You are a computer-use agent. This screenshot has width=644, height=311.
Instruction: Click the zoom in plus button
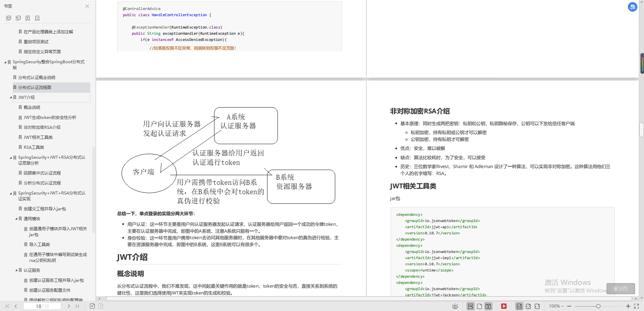[x=628, y=306]
